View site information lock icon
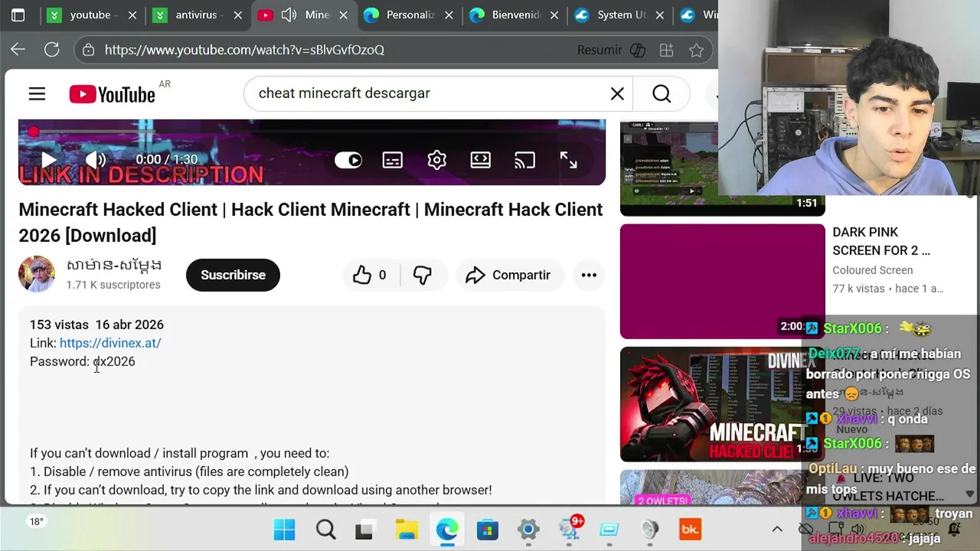The height and width of the screenshot is (551, 980). coord(89,50)
